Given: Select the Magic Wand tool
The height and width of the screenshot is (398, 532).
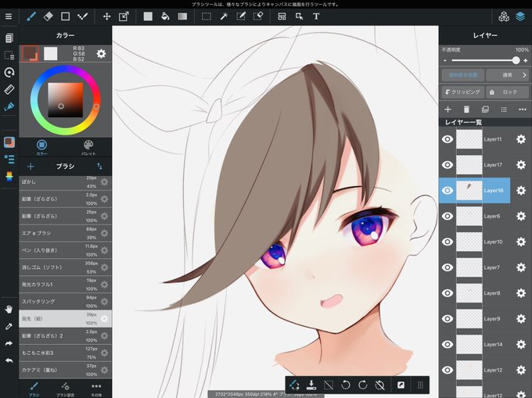Looking at the screenshot, I should (x=224, y=16).
